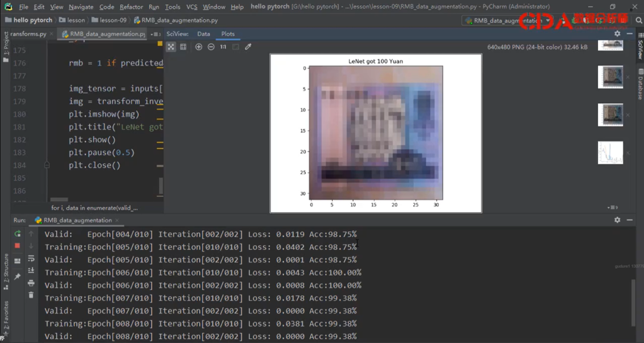Viewport: 644px width, 343px height.
Task: Clear console output with the trash icon
Action: click(31, 295)
